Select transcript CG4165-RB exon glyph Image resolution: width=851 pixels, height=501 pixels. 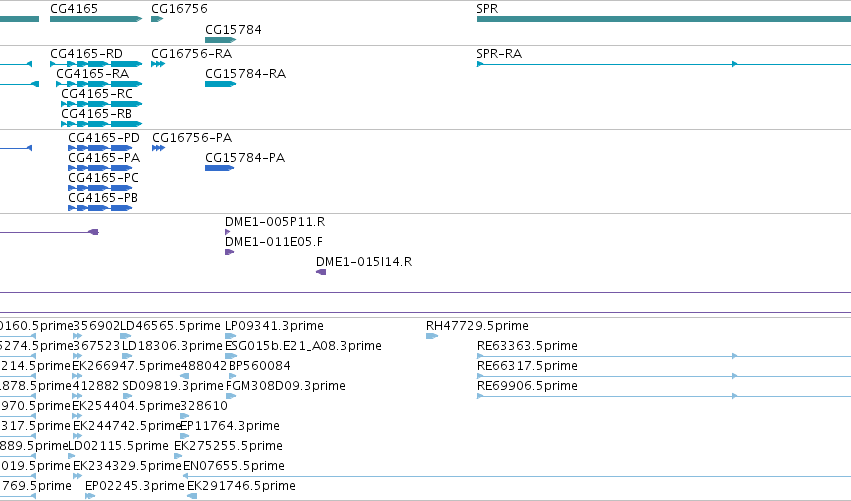click(x=101, y=124)
